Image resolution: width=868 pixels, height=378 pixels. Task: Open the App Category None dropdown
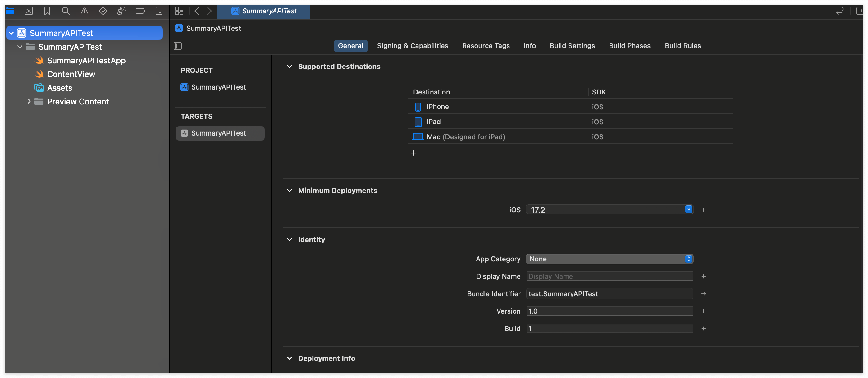tap(609, 259)
